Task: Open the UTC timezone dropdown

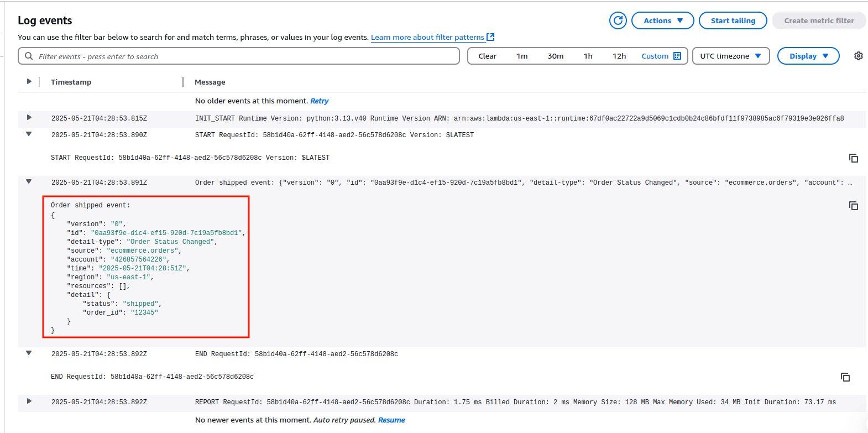Action: [730, 56]
